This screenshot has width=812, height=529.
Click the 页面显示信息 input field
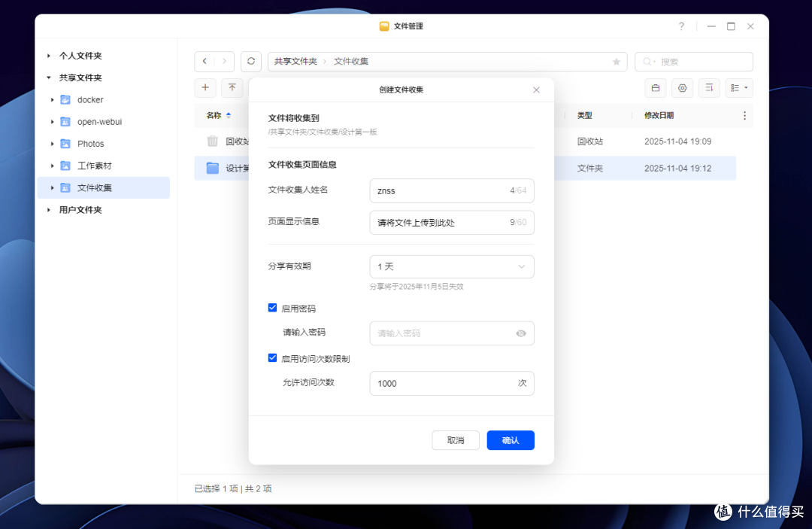452,222
